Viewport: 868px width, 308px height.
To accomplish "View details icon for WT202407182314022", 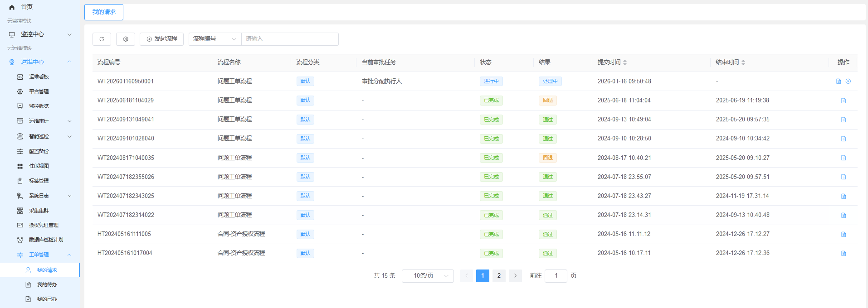I will point(844,215).
